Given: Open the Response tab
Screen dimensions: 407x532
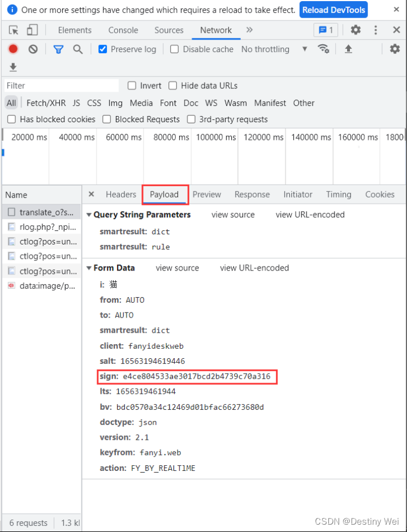Looking at the screenshot, I should 252,195.
